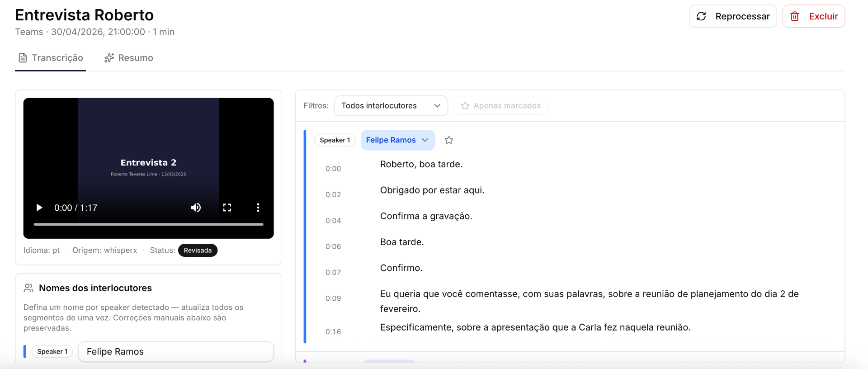Jump to timestamp 0:16
Viewport: 868px width, 369px height.
[x=333, y=331]
